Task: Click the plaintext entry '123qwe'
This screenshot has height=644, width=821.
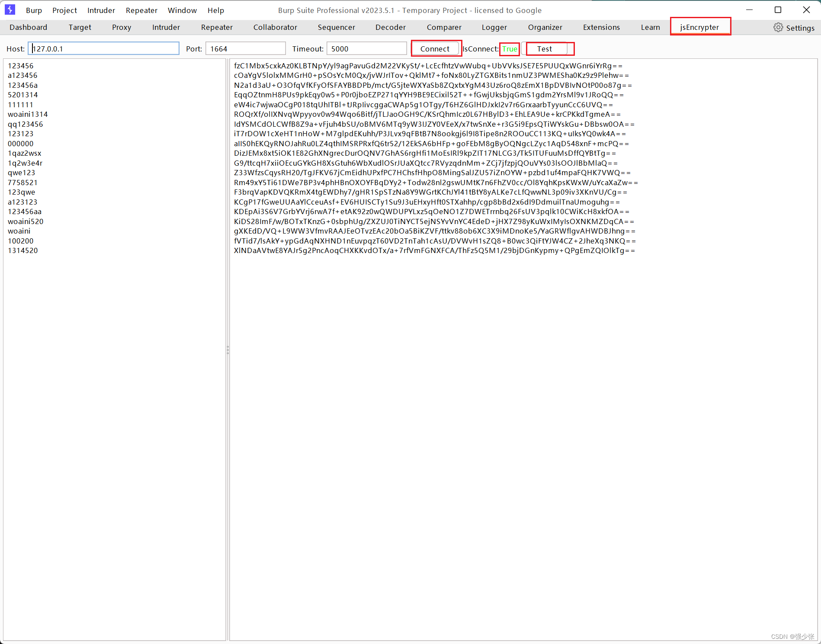Action: coord(21,192)
